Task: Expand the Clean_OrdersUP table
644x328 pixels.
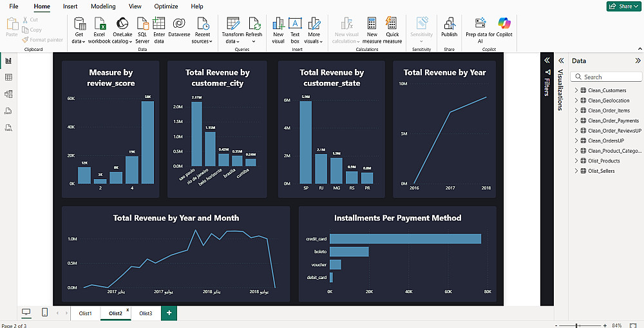Action: coord(576,140)
